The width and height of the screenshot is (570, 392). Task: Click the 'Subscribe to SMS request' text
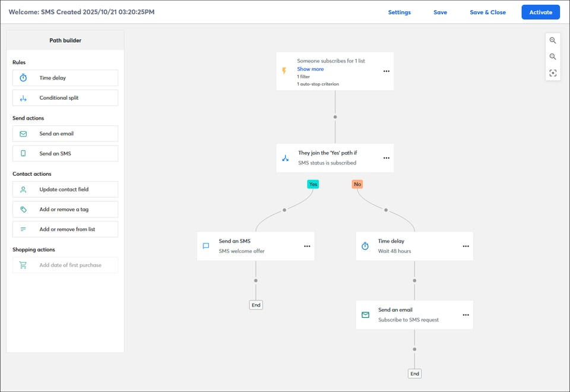(x=408, y=320)
